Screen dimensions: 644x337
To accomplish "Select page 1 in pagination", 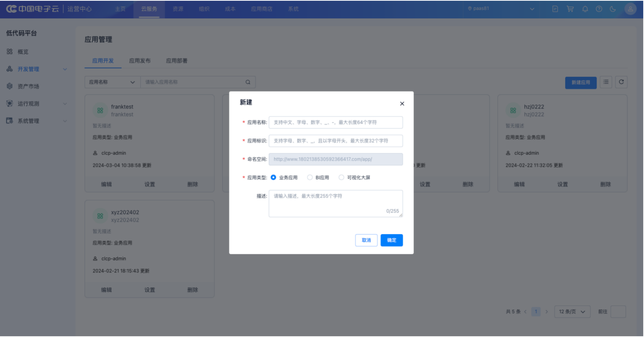I will coord(536,312).
